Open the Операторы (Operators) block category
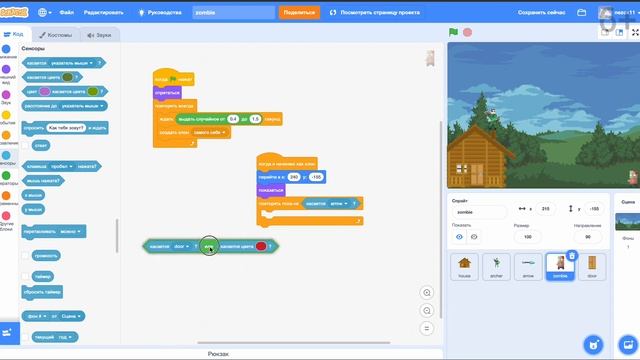Image resolution: width=640 pixels, height=360 pixels. (7, 178)
